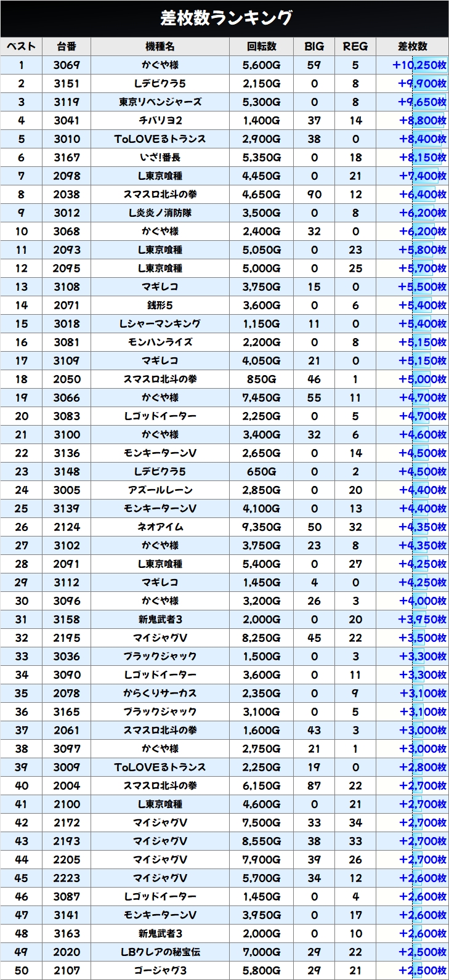
Task: Click machine number 3167 for いざ!番長
Action: click(x=67, y=158)
